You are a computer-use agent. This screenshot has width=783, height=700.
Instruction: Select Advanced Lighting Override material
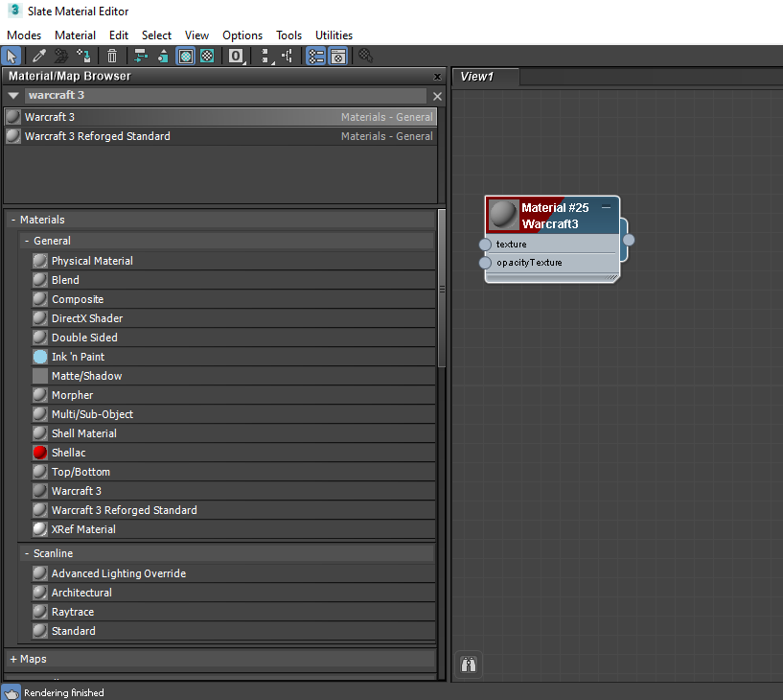tap(233, 573)
